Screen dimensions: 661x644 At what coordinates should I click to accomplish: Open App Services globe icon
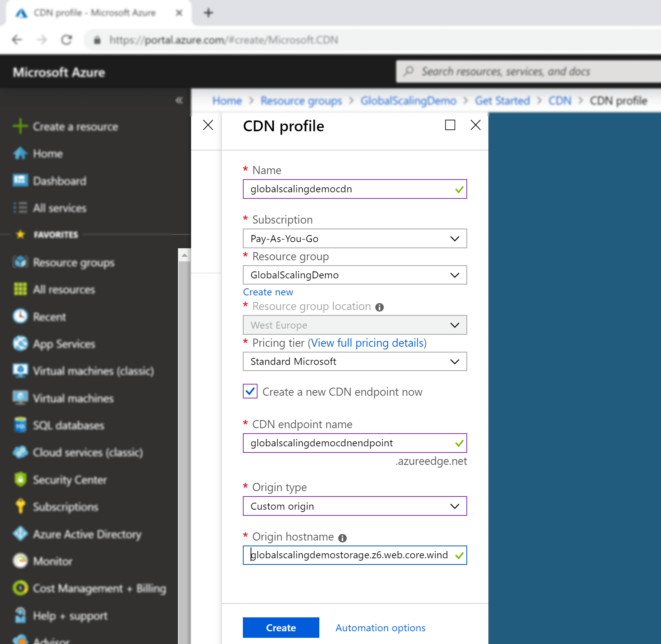[x=20, y=343]
